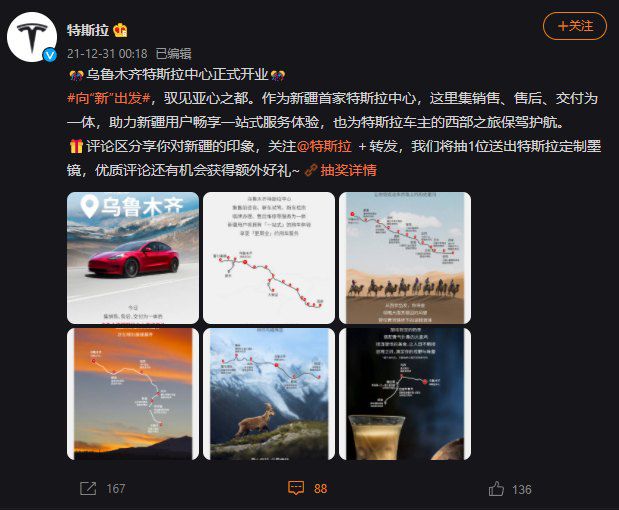The height and width of the screenshot is (510, 619).
Task: Open the #向"新"出发# hashtag topic
Action: (109, 98)
